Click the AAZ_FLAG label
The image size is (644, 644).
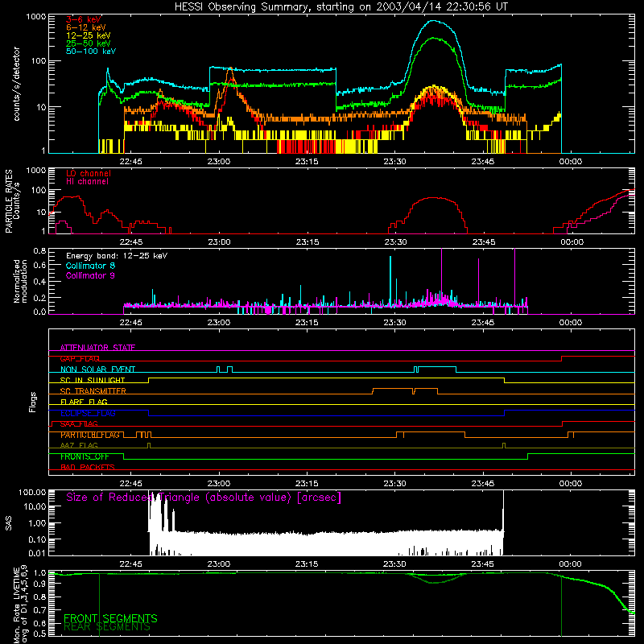79,446
